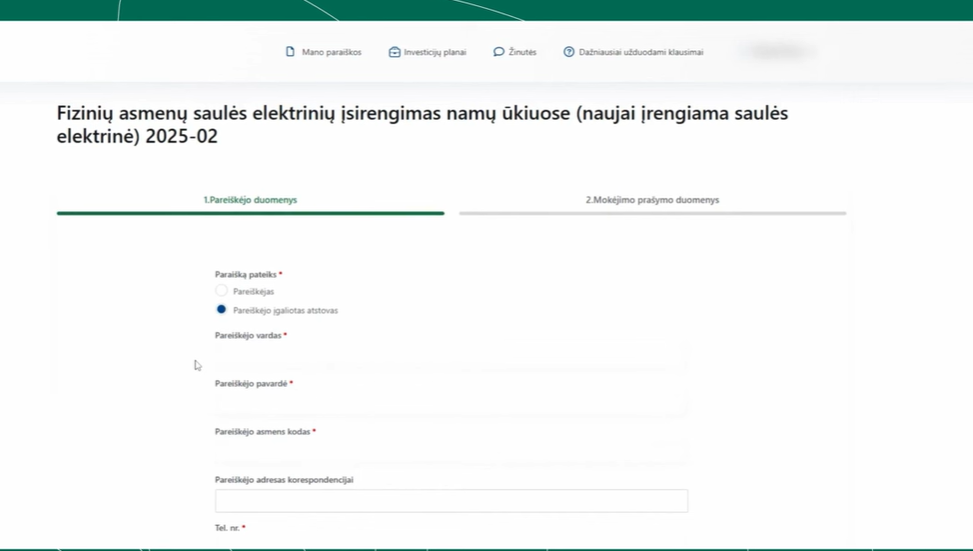
Task: Select Pareiškėjo įgaliotas atstovas radio button
Action: (x=221, y=309)
